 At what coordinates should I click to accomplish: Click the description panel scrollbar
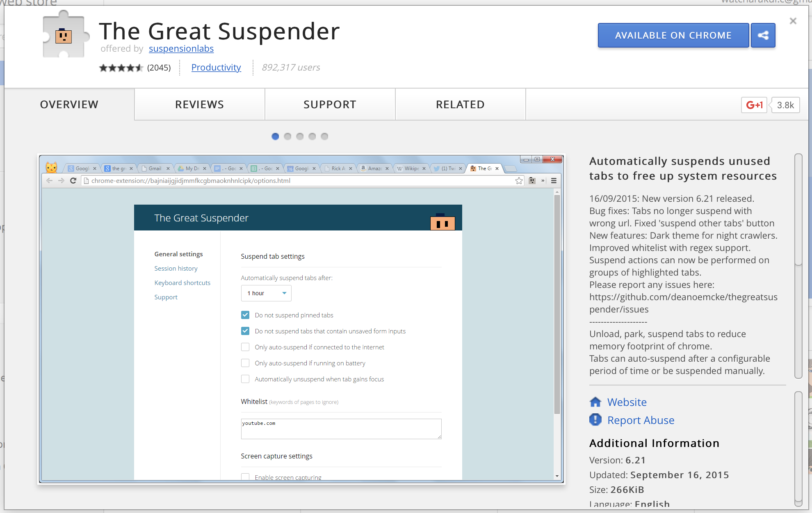tap(798, 266)
